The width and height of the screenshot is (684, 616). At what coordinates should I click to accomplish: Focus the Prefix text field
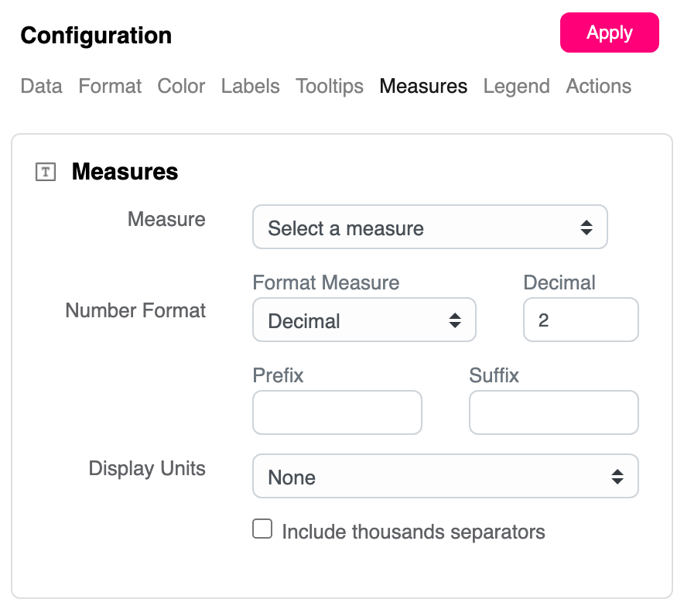tap(337, 412)
